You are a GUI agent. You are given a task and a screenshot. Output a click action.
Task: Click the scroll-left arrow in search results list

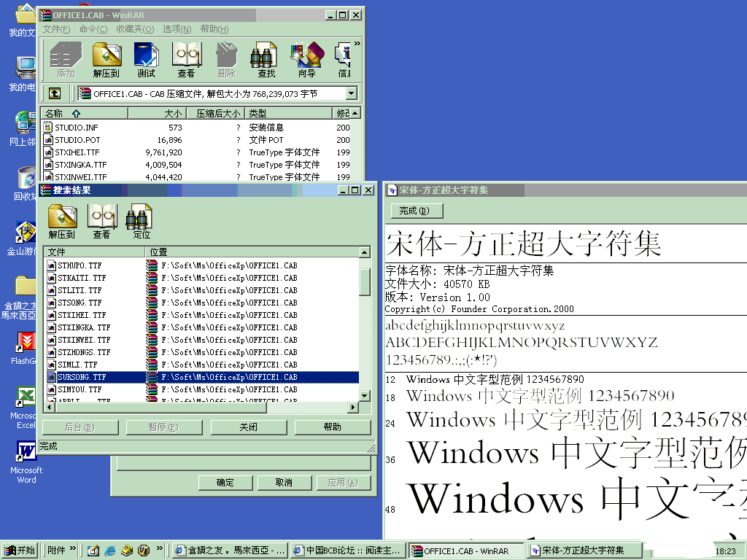[49, 407]
